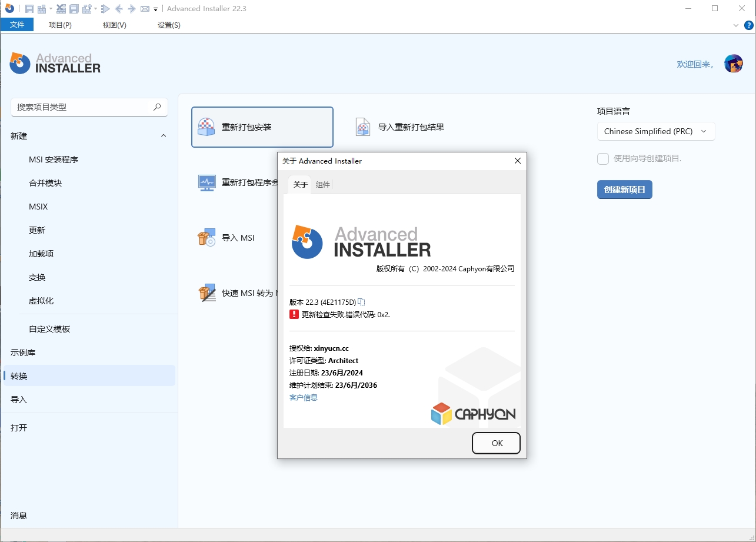Select the 新建 sidebar heading
756x542 pixels.
tap(19, 136)
